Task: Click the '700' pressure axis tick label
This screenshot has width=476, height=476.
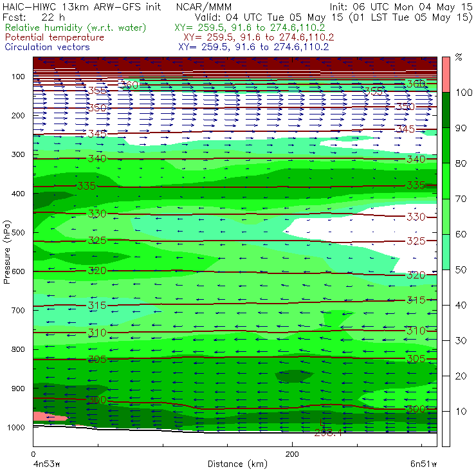Action: pyautogui.click(x=18, y=310)
